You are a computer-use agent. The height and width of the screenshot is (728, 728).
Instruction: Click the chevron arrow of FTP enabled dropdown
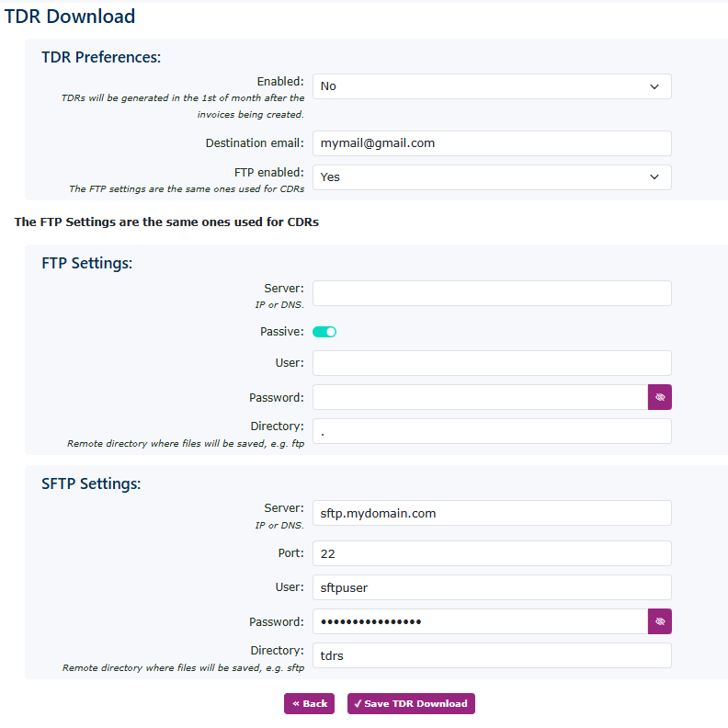(x=654, y=176)
